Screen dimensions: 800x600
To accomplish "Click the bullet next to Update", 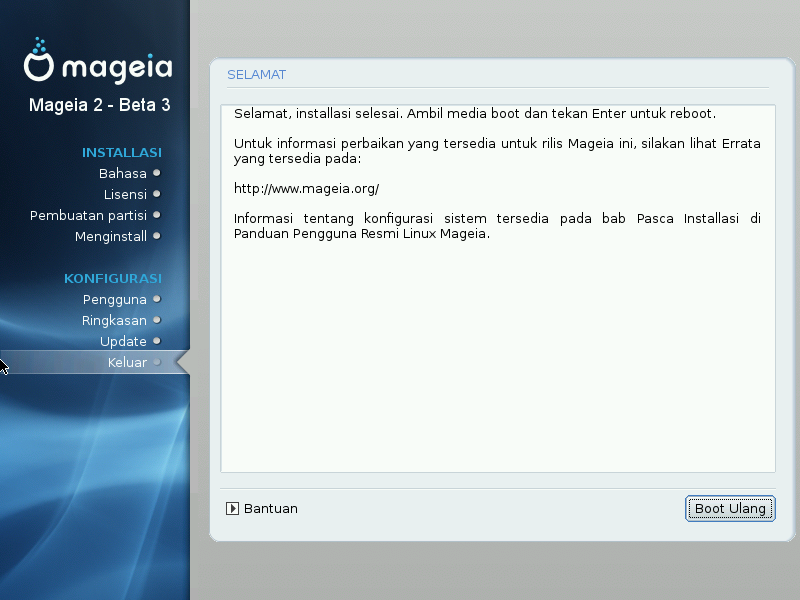I will click(x=157, y=341).
